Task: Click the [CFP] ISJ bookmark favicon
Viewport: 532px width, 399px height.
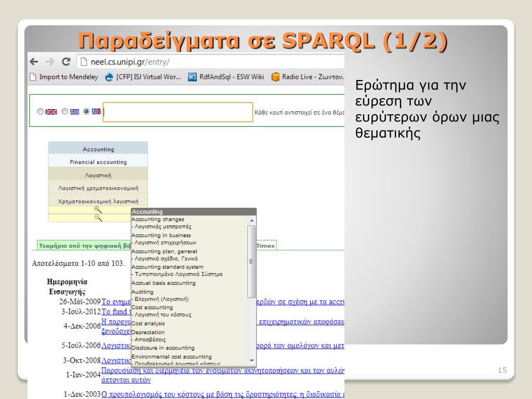Action: [109, 77]
